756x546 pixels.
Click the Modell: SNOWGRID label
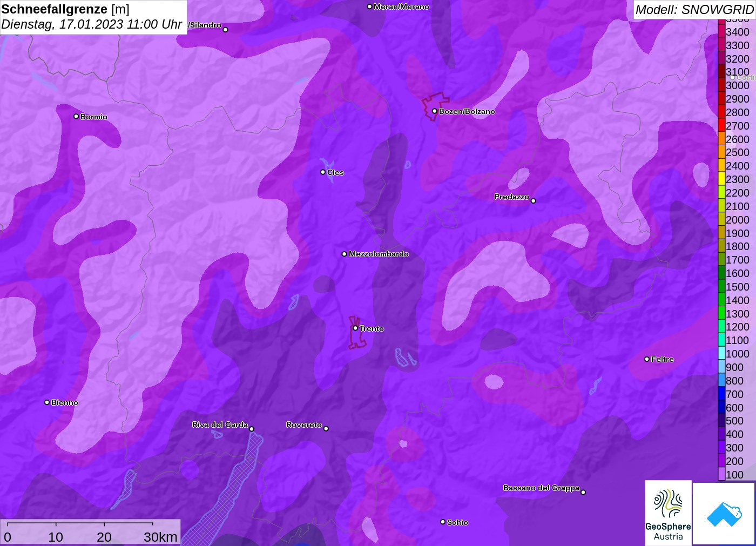point(694,10)
